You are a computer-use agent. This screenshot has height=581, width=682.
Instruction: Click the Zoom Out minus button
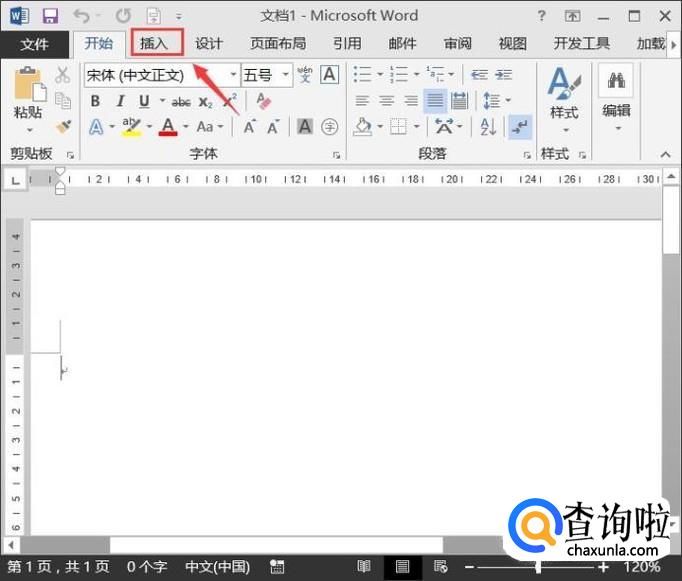(x=470, y=567)
